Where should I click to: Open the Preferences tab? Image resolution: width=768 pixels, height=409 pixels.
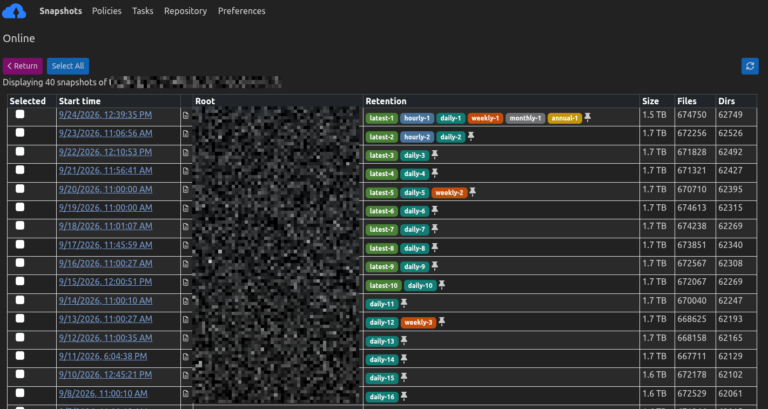241,11
